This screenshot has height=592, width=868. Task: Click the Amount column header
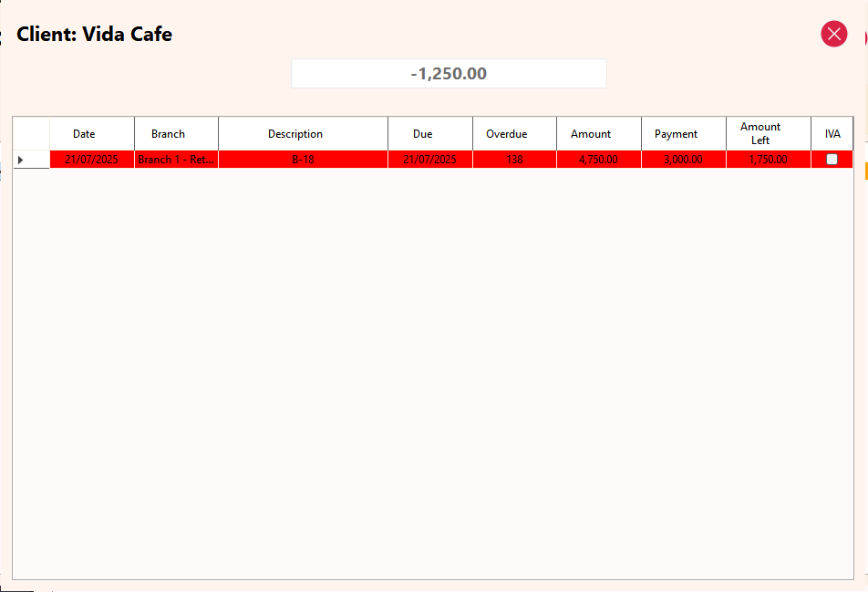point(591,134)
